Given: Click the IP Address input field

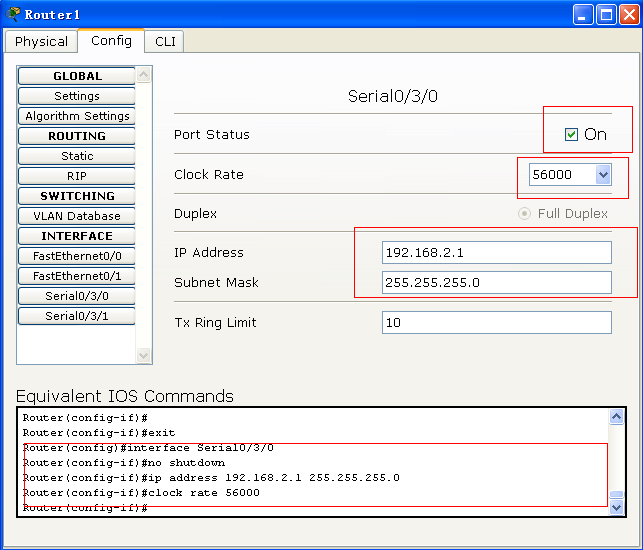Looking at the screenshot, I should (496, 252).
